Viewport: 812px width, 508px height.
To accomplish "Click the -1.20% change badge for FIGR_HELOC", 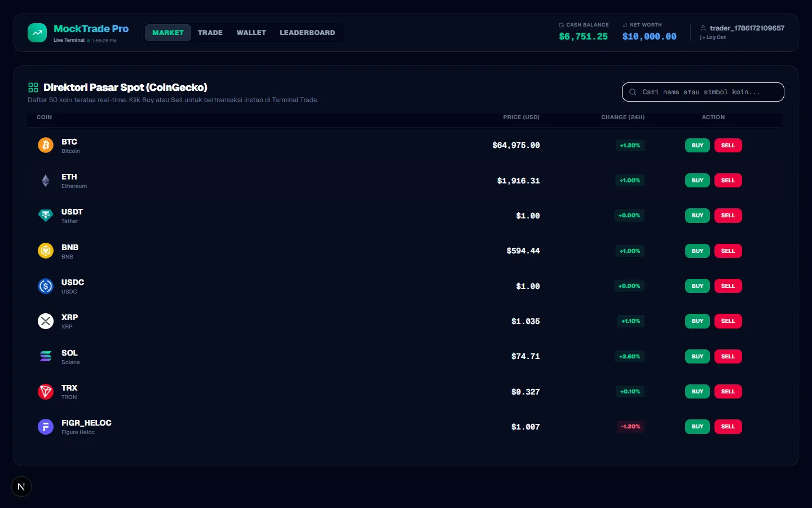I will 630,427.
